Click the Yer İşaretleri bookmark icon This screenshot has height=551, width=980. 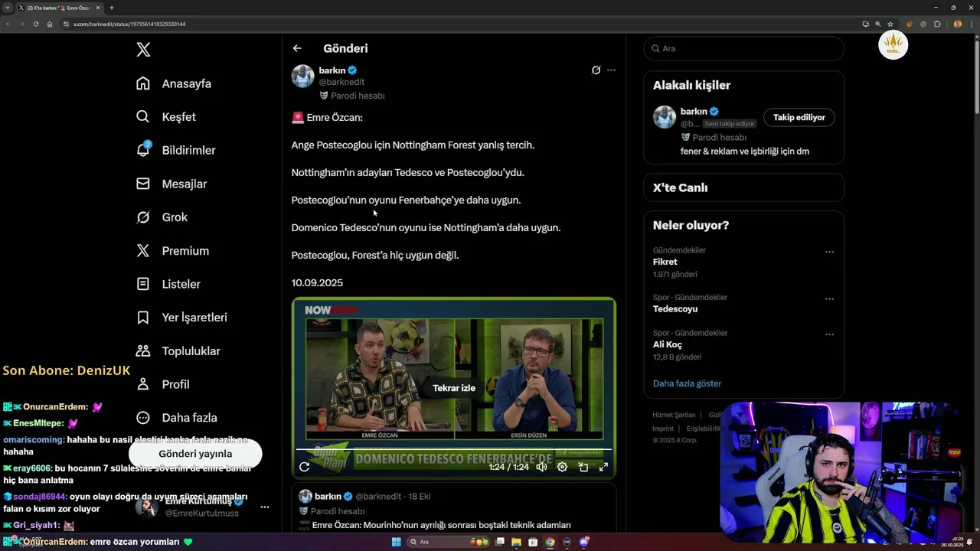(143, 318)
